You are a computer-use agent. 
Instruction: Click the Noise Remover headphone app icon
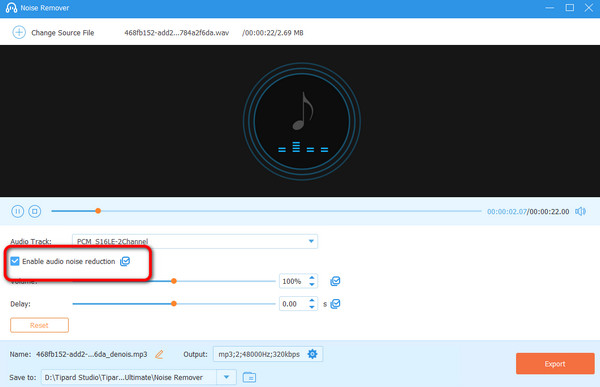tap(11, 8)
